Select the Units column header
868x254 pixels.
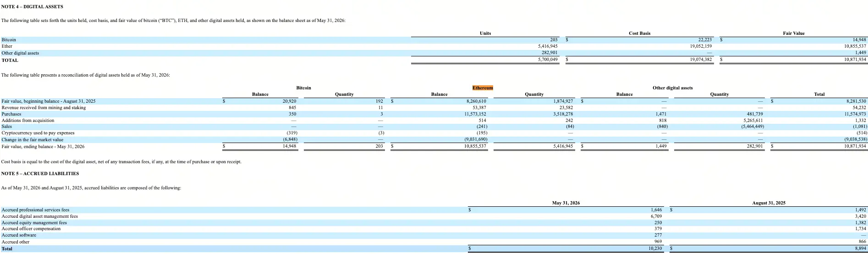pos(485,33)
